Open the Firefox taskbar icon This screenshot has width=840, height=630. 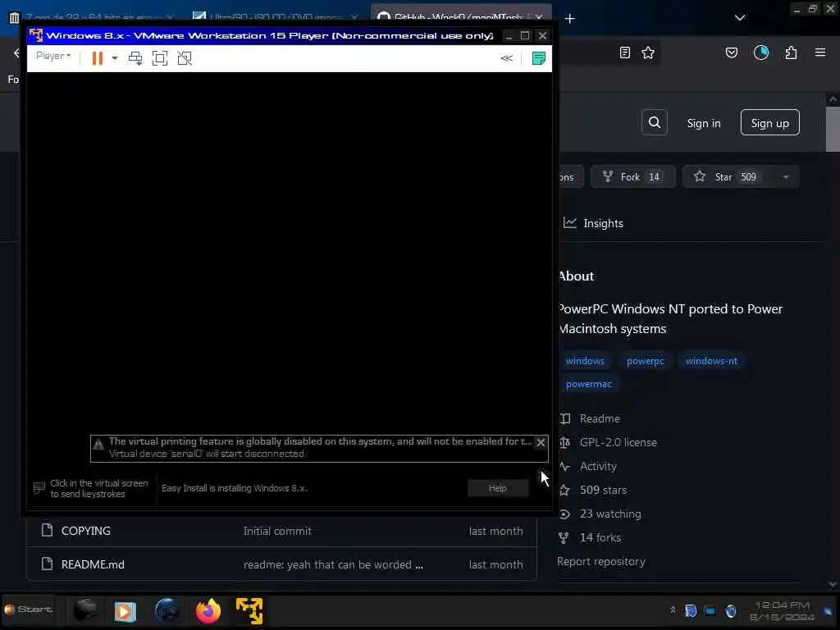[208, 610]
